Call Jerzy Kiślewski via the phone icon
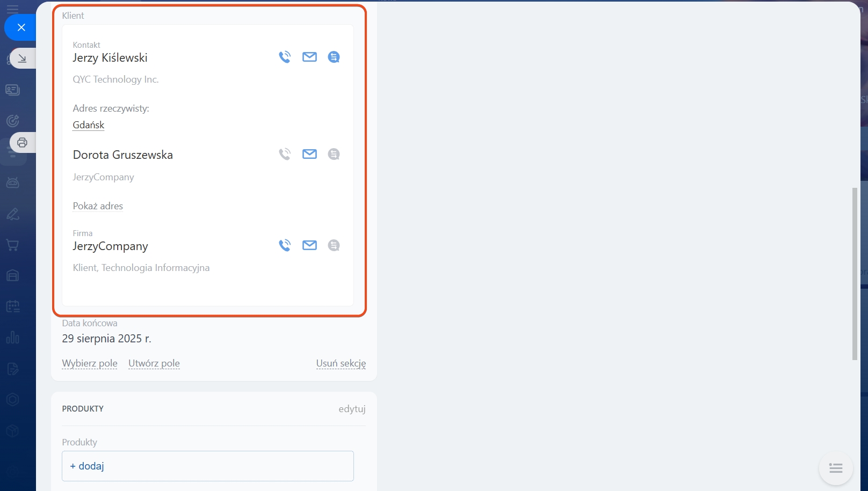Screen dimensions: 868x491 pyautogui.click(x=285, y=57)
